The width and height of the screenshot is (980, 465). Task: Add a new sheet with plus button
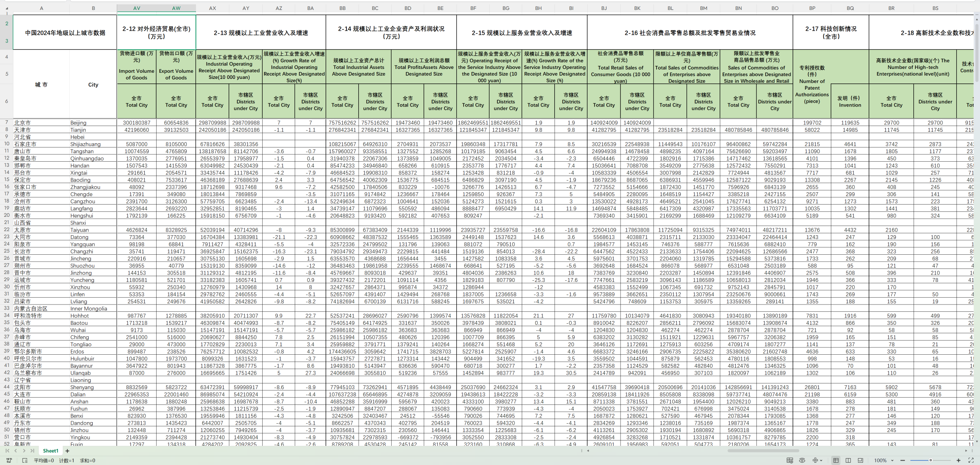point(67,451)
